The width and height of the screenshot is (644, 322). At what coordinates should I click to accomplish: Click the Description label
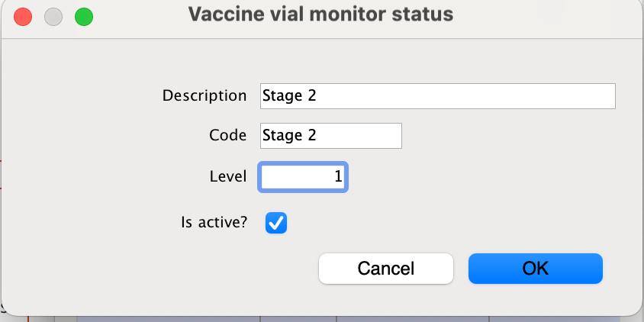tap(204, 96)
